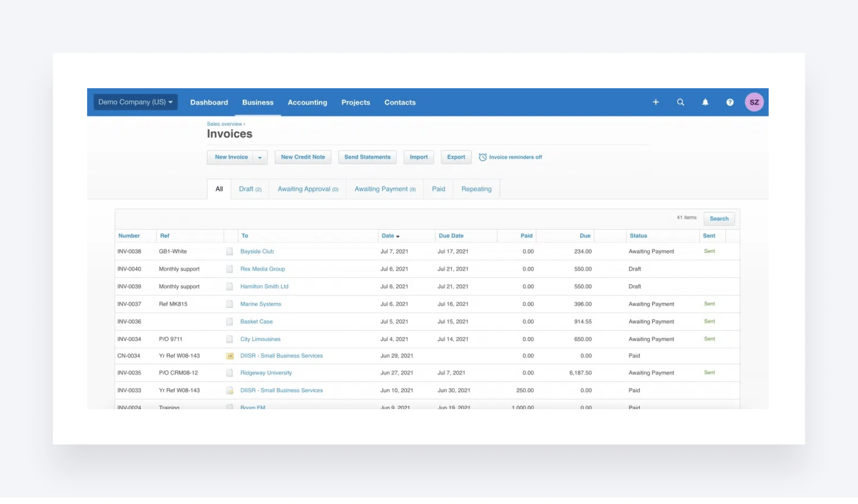Open the Business menu
This screenshot has width=858, height=504.
(258, 102)
